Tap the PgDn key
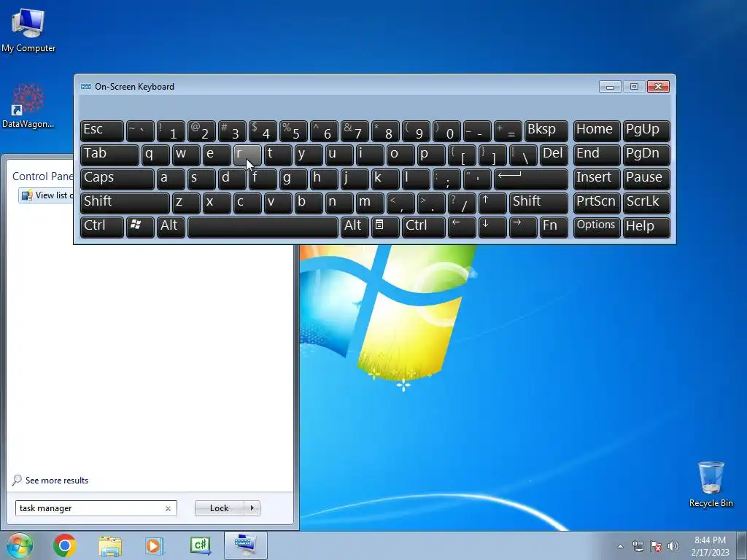 pyautogui.click(x=646, y=155)
